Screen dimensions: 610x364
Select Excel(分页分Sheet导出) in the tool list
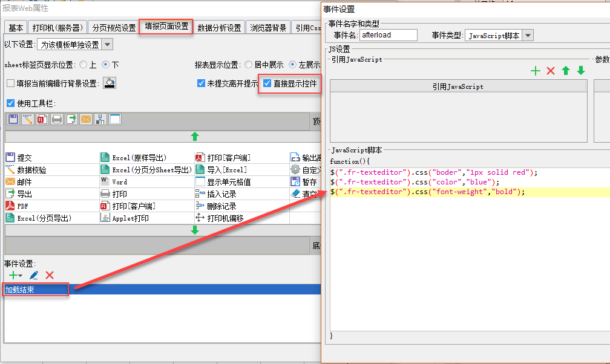point(146,170)
